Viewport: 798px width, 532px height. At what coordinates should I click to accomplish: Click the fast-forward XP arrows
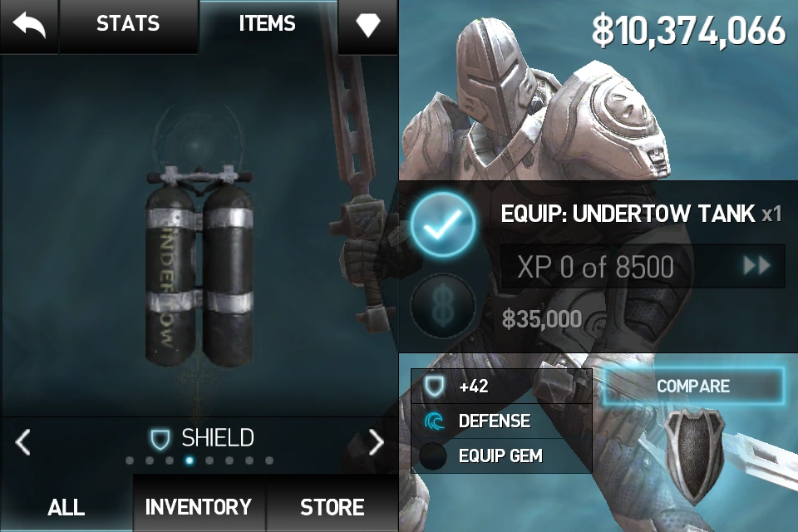point(756,266)
